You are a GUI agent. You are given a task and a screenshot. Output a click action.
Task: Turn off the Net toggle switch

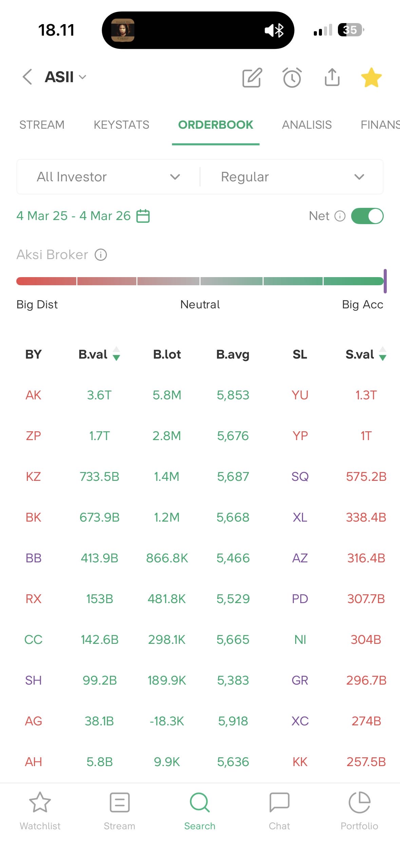coord(367,216)
